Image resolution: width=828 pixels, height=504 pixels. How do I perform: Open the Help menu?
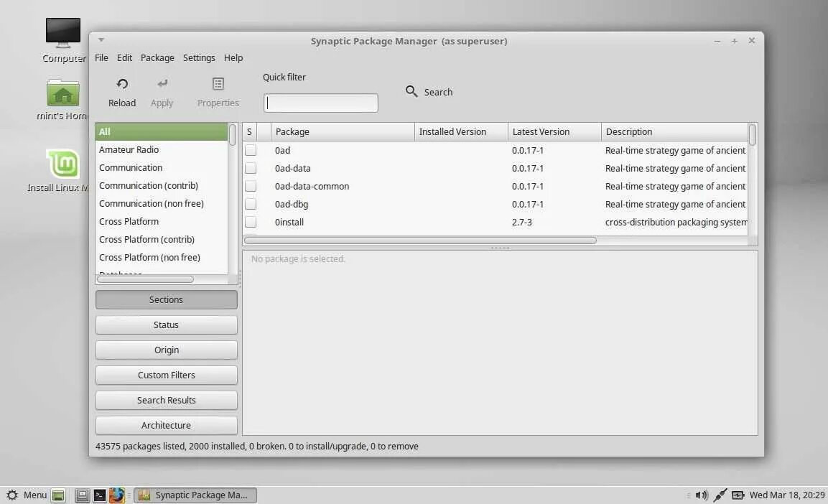pyautogui.click(x=233, y=57)
